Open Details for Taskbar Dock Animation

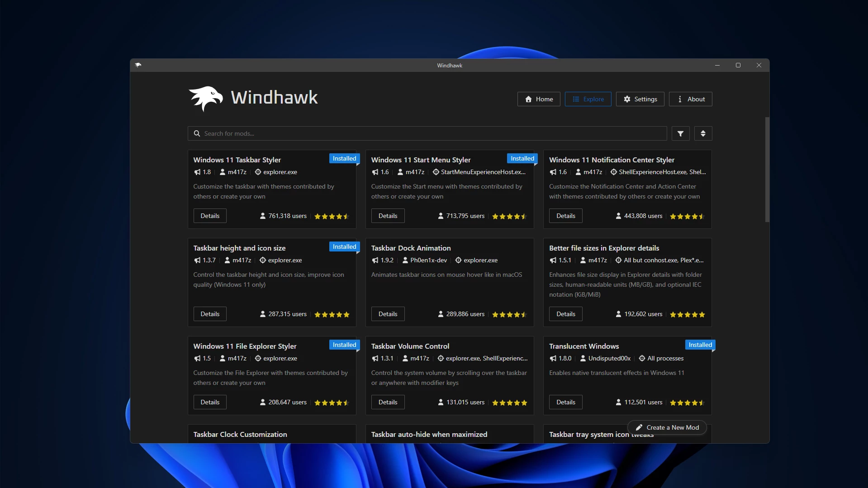(x=388, y=314)
